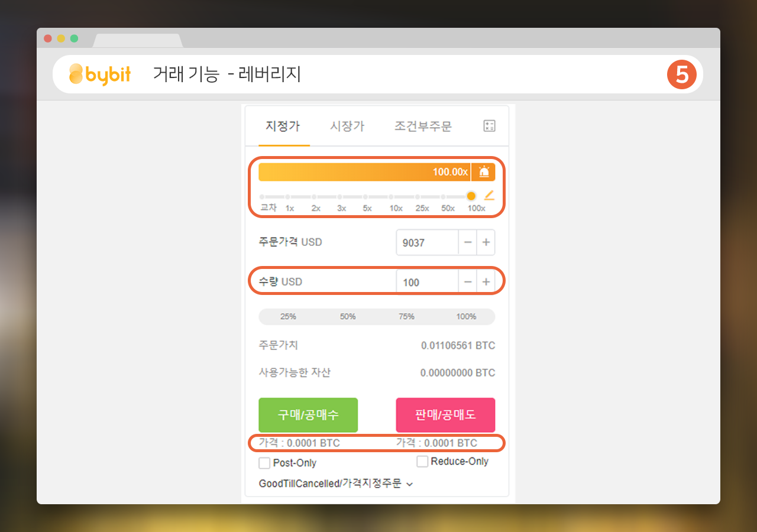Image resolution: width=757 pixels, height=532 pixels.
Task: Switch to the 지정가 tab
Action: pyautogui.click(x=283, y=126)
